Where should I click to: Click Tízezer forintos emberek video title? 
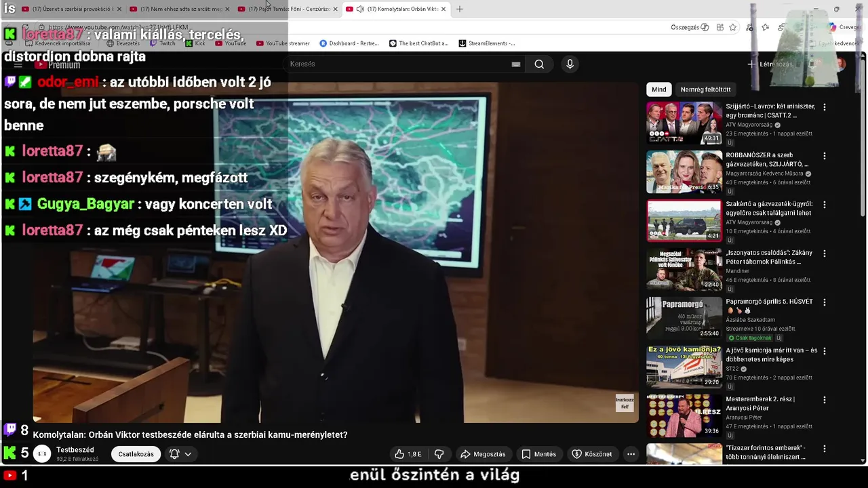point(766,452)
